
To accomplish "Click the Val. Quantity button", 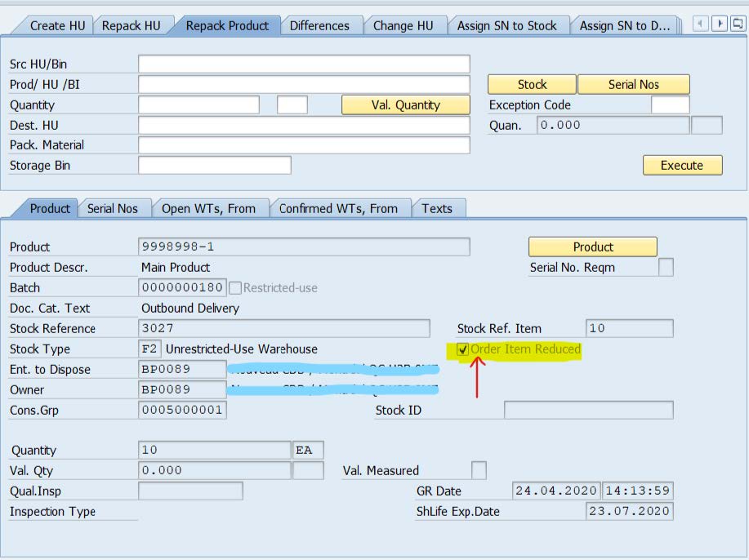I will [x=405, y=104].
